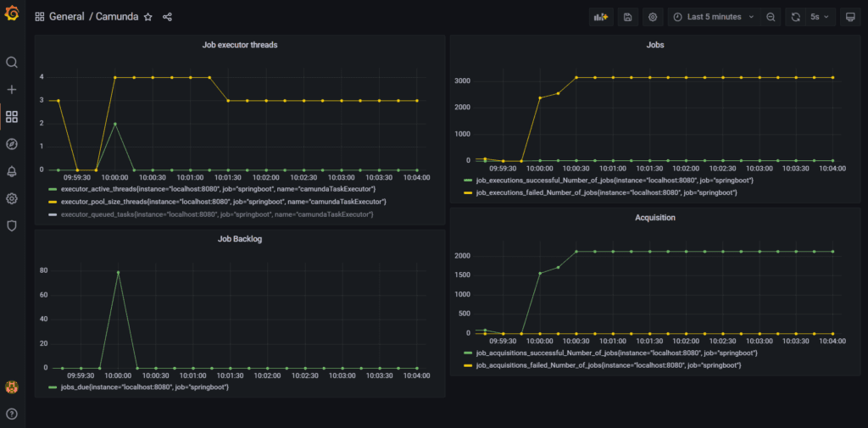Click the 2000 axis label in Acquisition graph
The height and width of the screenshot is (428, 868).
[464, 256]
